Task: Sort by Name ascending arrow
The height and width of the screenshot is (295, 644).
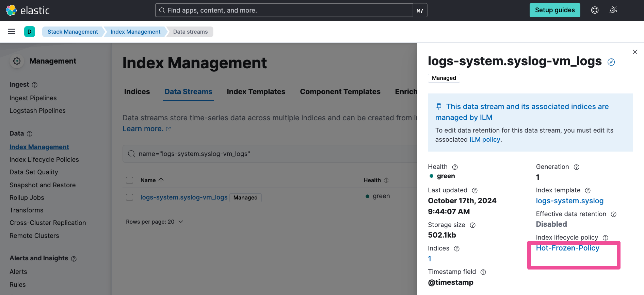Action: click(x=161, y=180)
